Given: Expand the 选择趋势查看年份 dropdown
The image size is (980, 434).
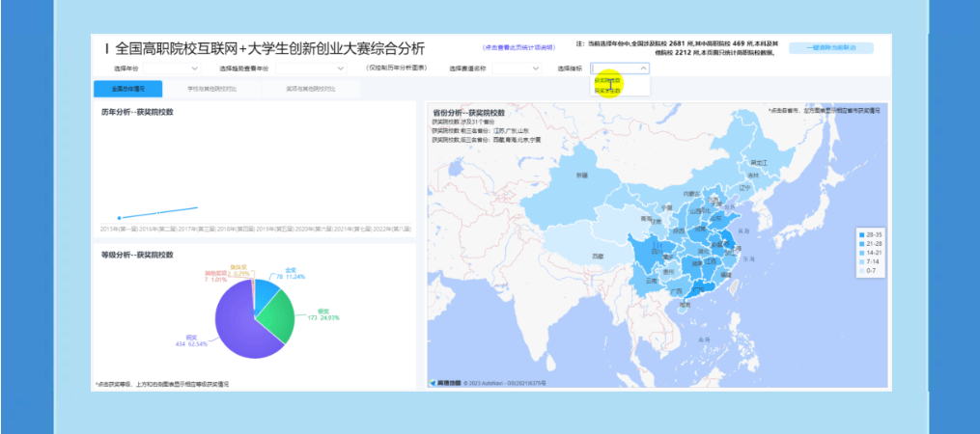Looking at the screenshot, I should (310, 68).
